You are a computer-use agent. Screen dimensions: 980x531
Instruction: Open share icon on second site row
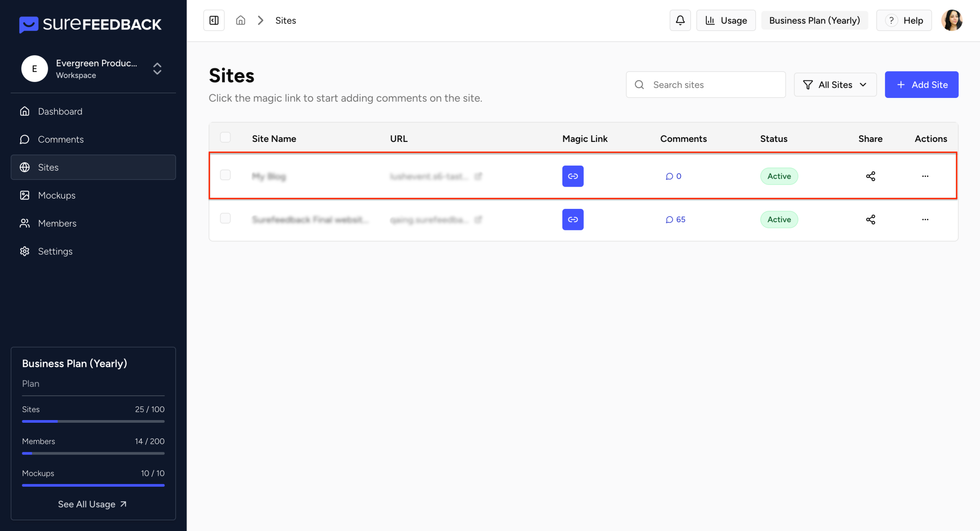click(x=870, y=219)
